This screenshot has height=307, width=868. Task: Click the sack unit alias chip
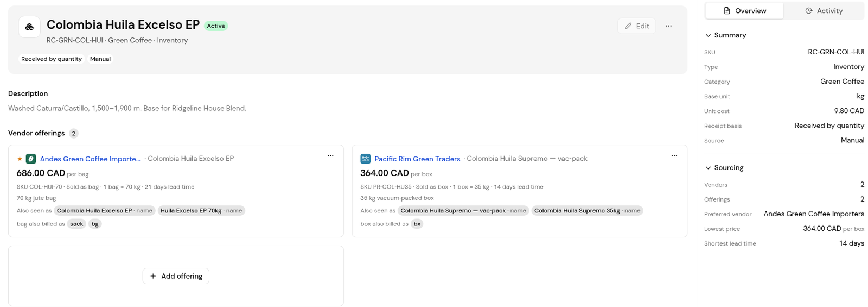[76, 224]
